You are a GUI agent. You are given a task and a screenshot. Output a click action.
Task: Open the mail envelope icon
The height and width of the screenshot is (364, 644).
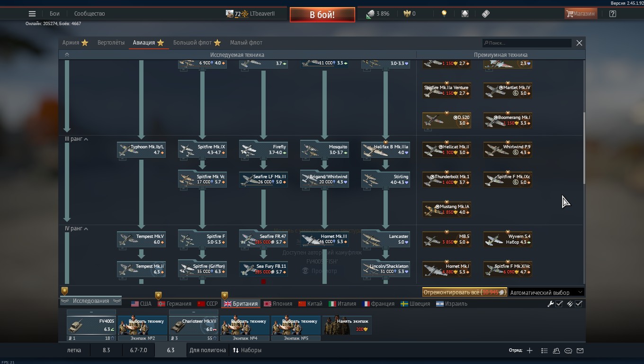(580, 351)
